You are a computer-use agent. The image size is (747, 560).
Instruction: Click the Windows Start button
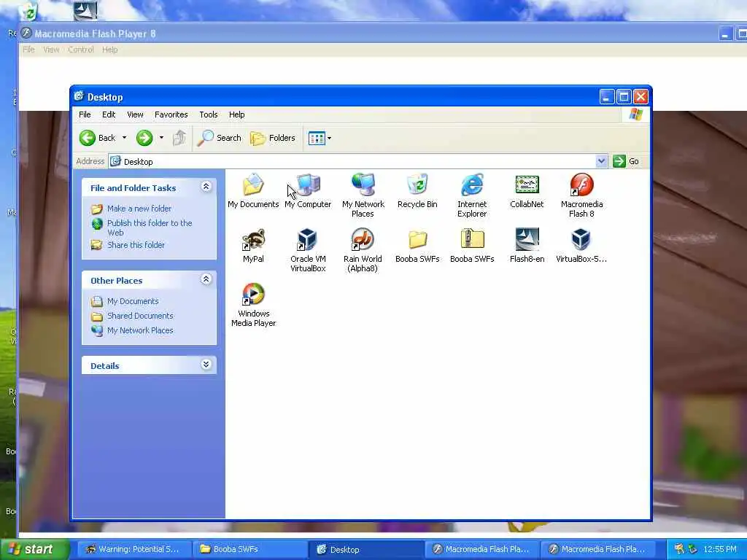tap(34, 549)
